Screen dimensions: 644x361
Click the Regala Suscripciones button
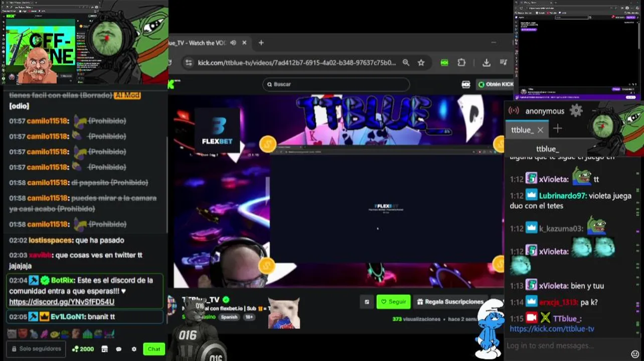coord(450,302)
